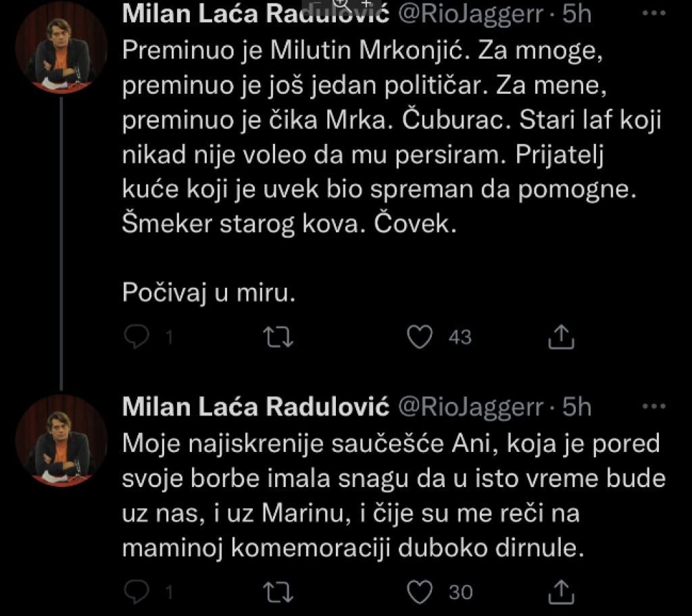Image resolution: width=692 pixels, height=616 pixels.
Task: Open the author name on the second tweet
Action: coord(255,407)
